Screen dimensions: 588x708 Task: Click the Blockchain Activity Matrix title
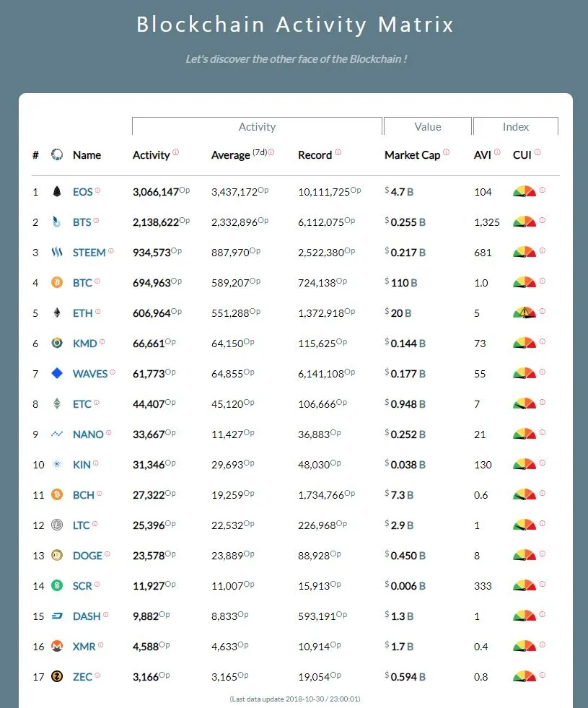click(295, 25)
